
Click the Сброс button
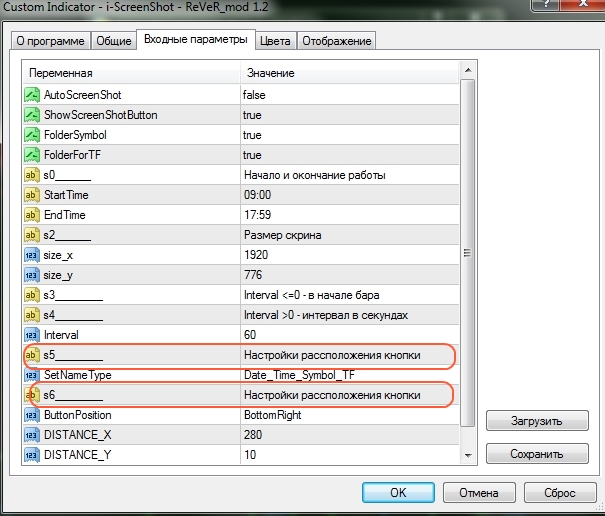click(559, 492)
